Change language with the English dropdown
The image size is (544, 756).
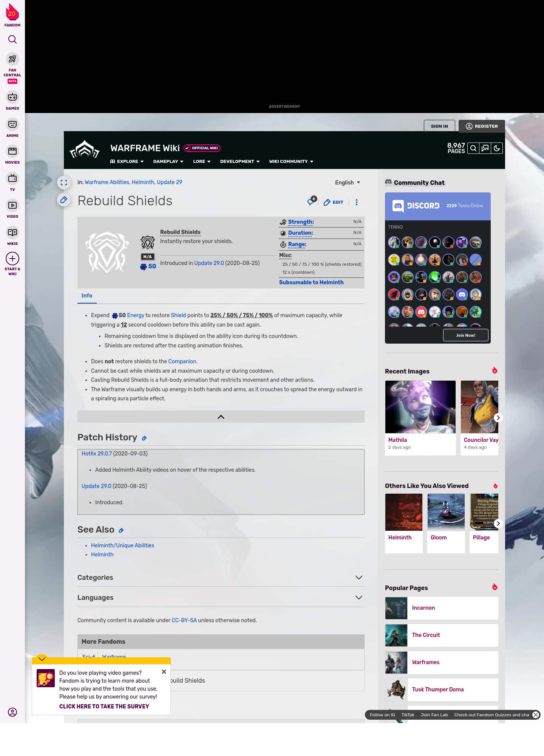point(348,183)
